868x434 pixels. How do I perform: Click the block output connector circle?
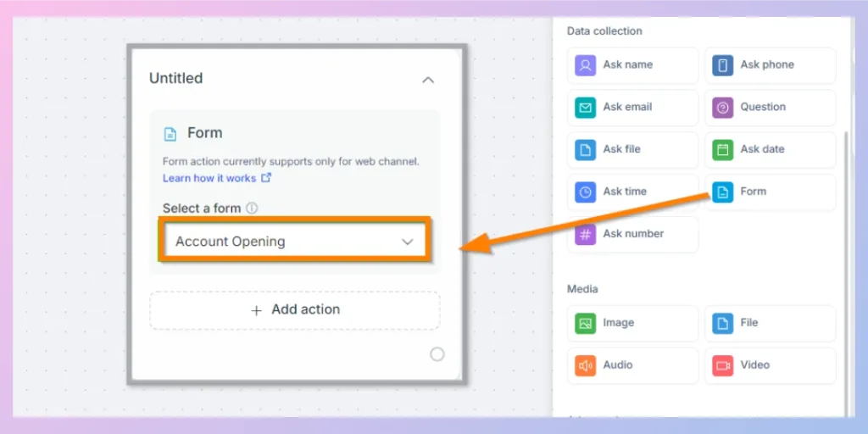coord(437,354)
